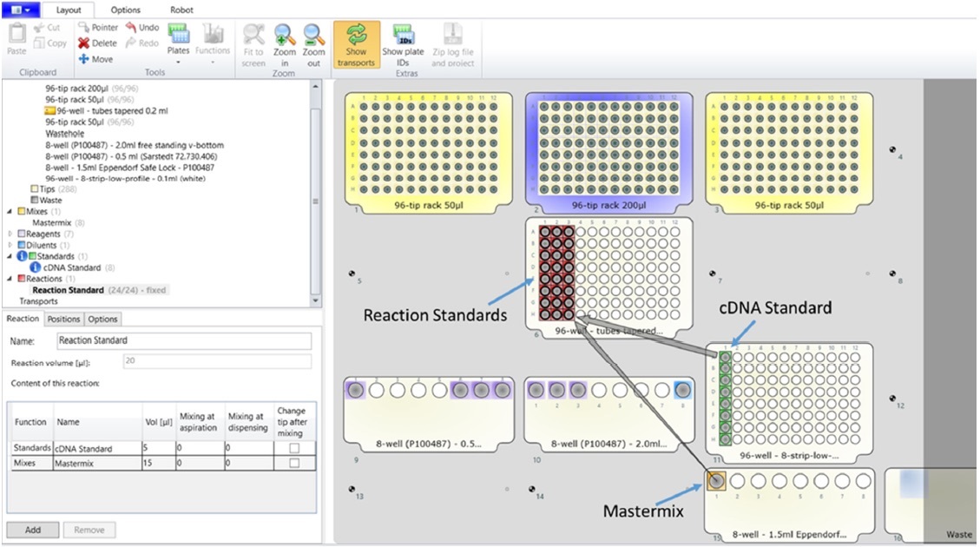Viewport: 980px width, 547px height.
Task: Select the Move tool
Action: 84,59
